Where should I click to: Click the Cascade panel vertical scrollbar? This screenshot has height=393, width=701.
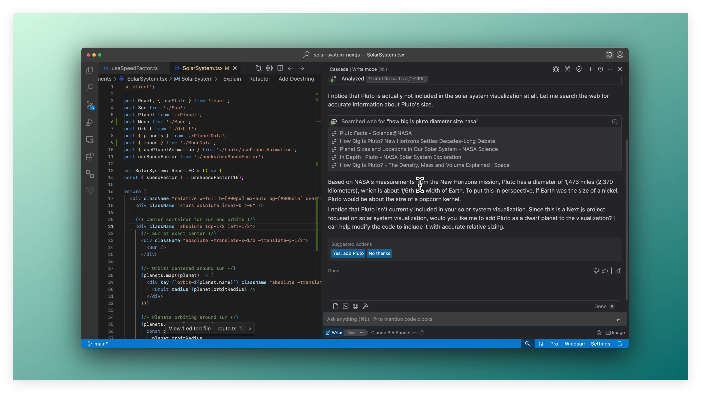627,219
